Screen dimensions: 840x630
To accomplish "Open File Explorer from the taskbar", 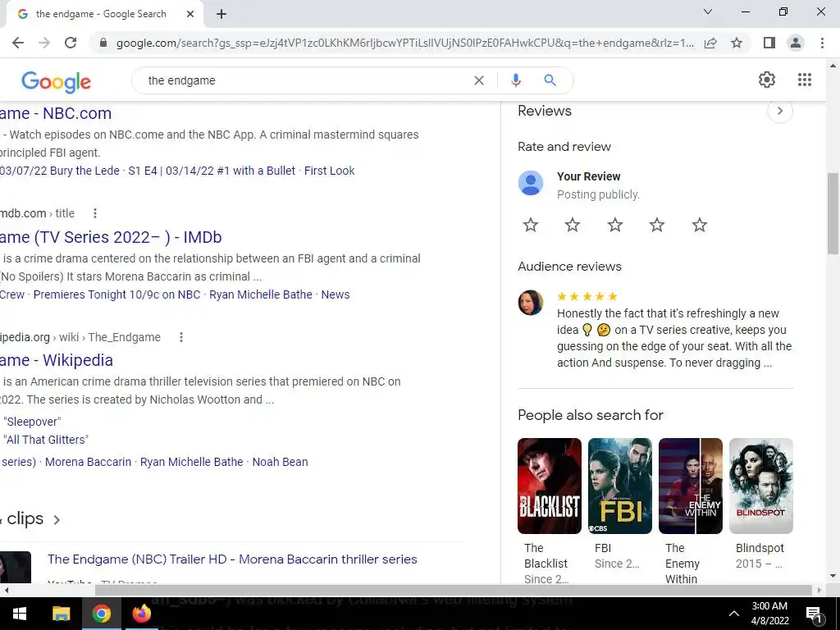I will tap(61, 614).
